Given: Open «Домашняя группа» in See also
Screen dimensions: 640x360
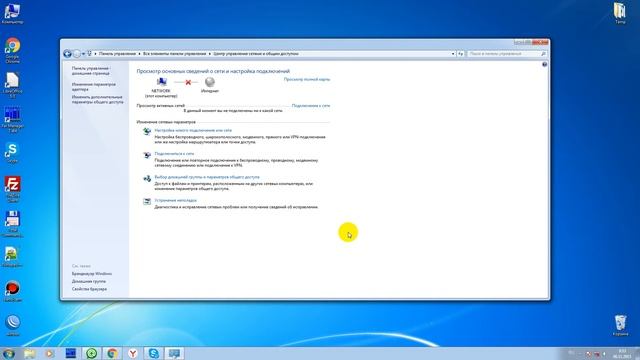Looking at the screenshot, I should tap(89, 281).
